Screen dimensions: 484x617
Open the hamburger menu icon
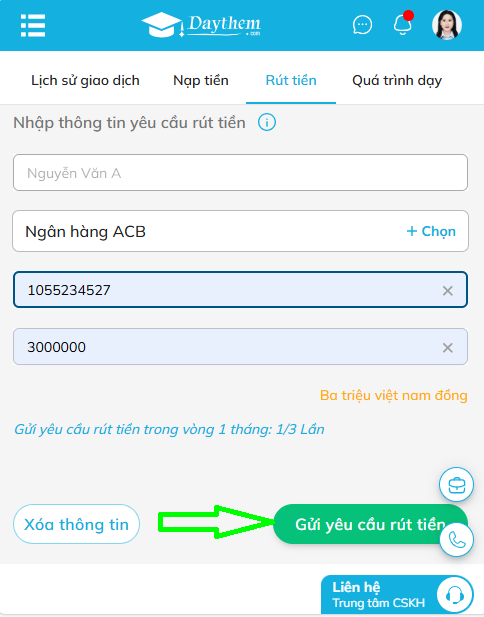tap(33, 25)
